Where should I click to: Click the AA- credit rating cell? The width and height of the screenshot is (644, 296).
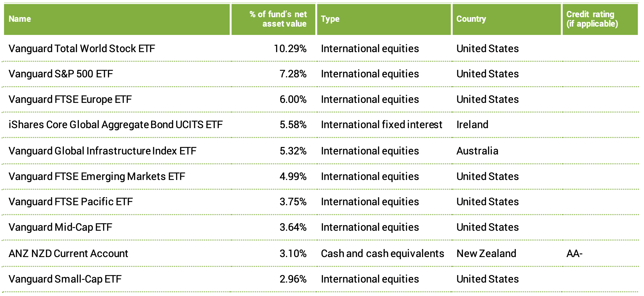pyautogui.click(x=574, y=254)
